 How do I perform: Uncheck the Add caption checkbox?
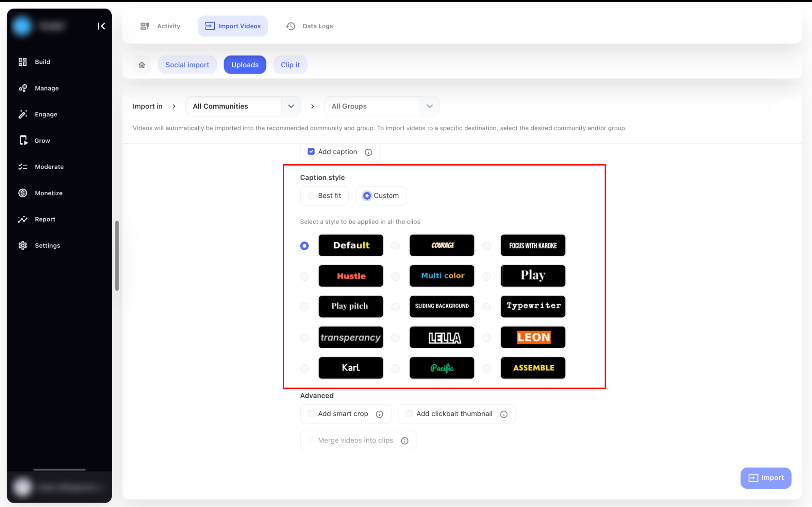tap(311, 152)
